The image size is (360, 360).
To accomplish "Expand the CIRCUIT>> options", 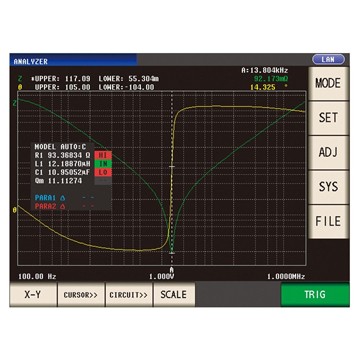I will [128, 295].
